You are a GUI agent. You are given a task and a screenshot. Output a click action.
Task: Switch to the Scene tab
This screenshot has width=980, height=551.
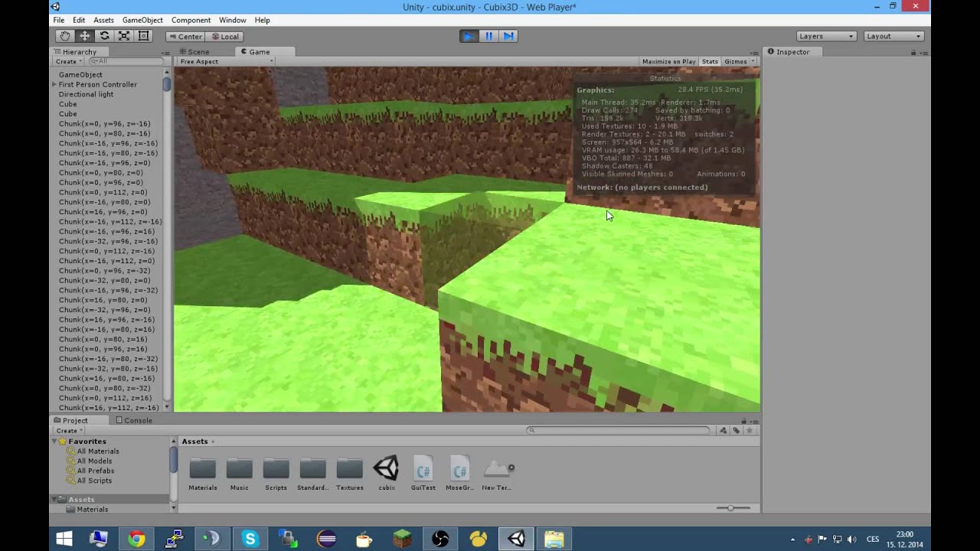(194, 52)
